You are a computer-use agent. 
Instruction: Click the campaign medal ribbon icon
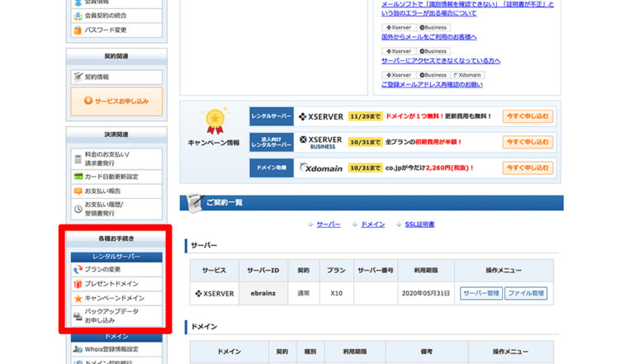click(x=215, y=121)
